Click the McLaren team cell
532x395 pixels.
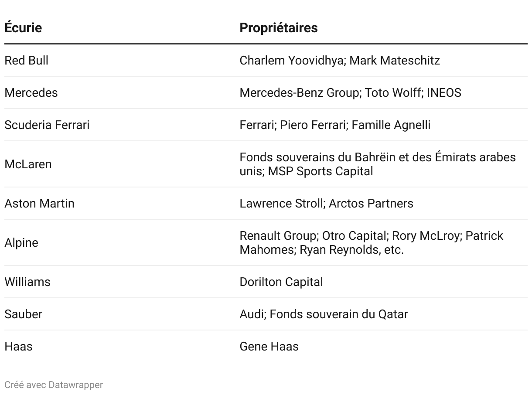pos(28,164)
